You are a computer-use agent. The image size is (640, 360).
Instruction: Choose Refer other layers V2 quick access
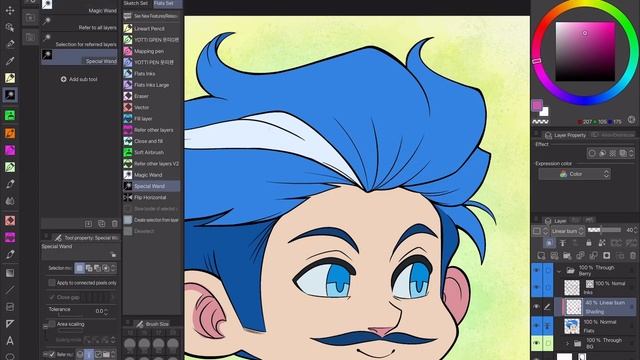tap(151, 163)
